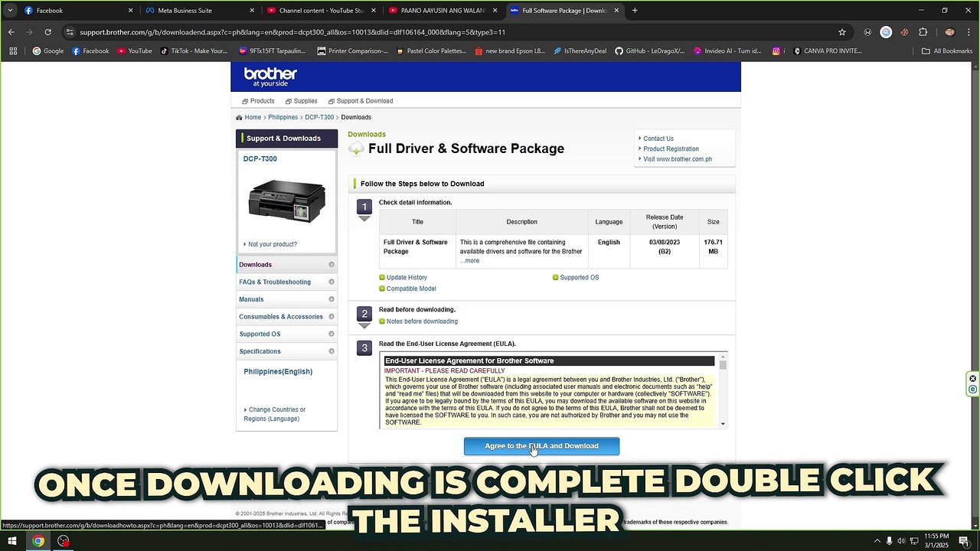Open the All Bookmarks folder

point(947,51)
